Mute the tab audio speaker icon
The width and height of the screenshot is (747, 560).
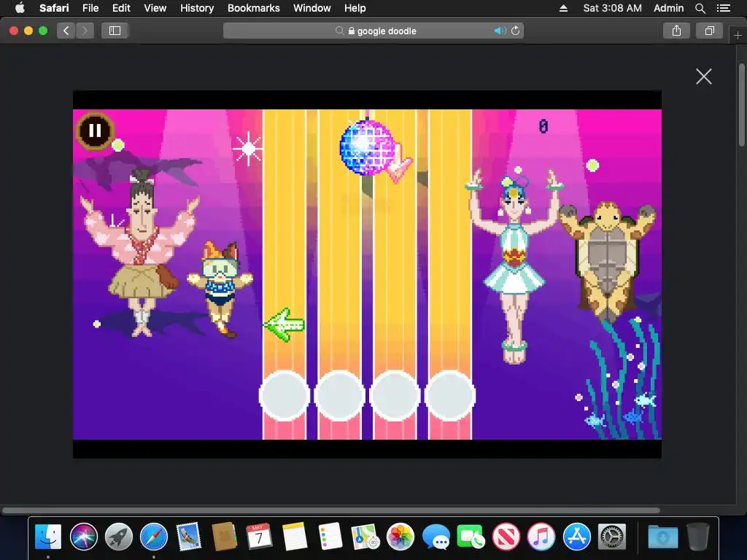pyautogui.click(x=499, y=31)
